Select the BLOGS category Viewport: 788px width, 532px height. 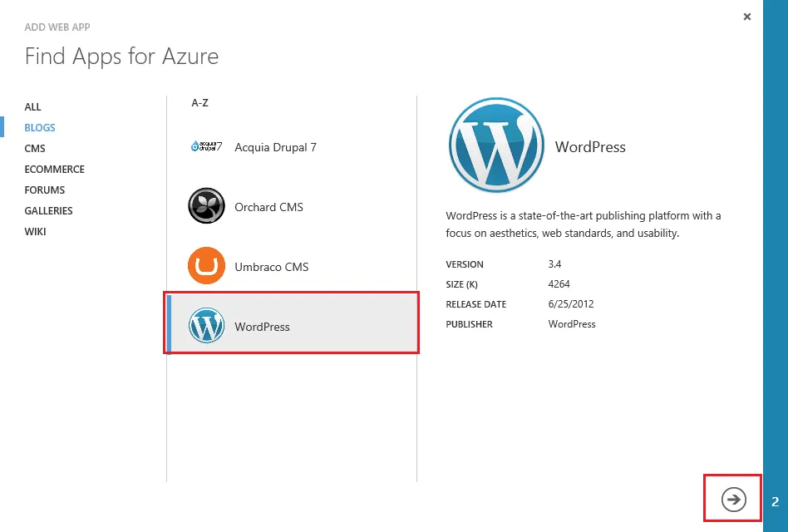pyautogui.click(x=40, y=128)
